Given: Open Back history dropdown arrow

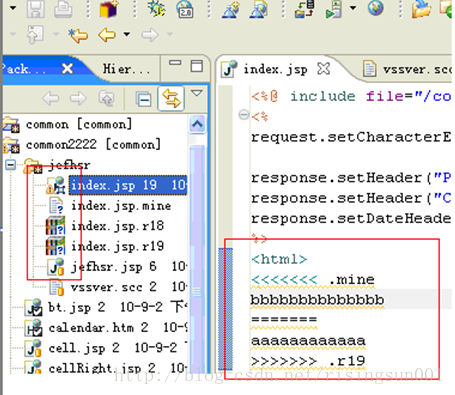Looking at the screenshot, I should pos(127,34).
